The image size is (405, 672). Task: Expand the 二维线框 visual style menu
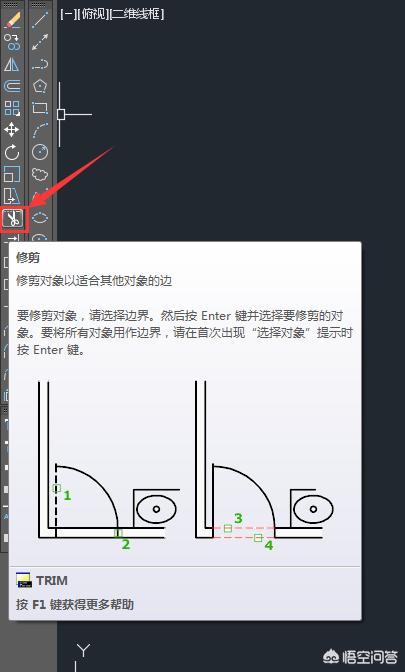click(137, 14)
